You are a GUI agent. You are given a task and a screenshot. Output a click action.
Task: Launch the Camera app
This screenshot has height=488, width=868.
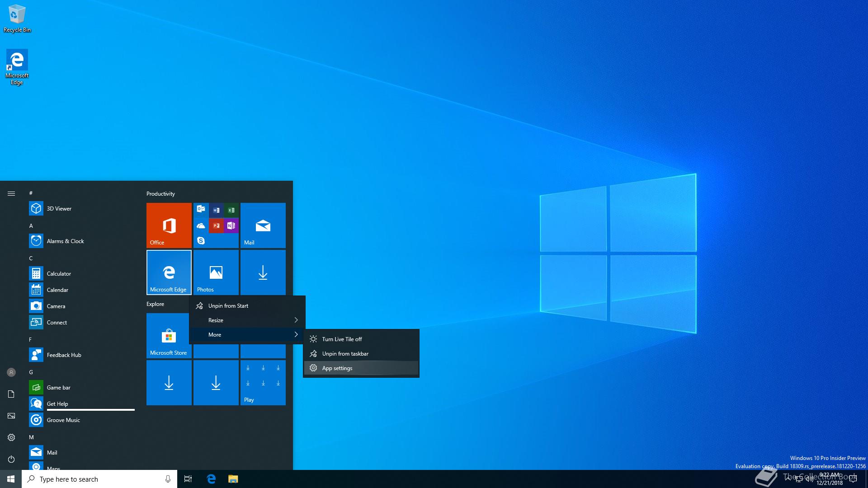[x=82, y=306]
